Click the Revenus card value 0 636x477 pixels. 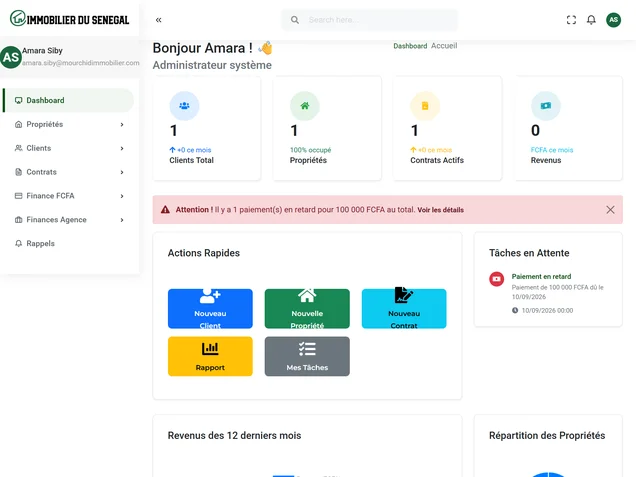tap(535, 130)
